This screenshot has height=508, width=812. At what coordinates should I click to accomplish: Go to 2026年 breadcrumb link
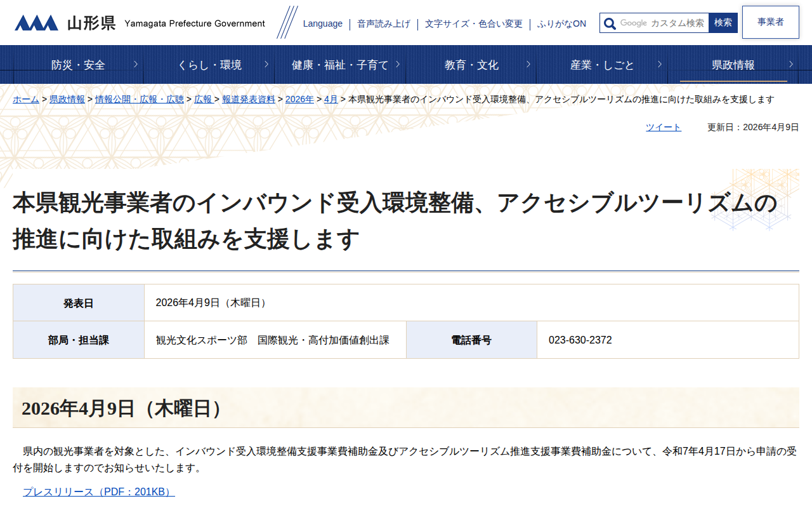(x=299, y=100)
